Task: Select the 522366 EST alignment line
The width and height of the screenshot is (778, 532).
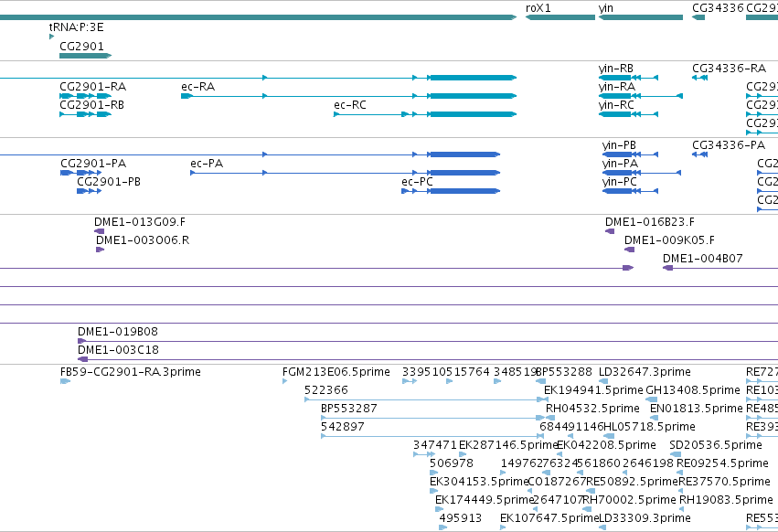Action: click(x=423, y=399)
